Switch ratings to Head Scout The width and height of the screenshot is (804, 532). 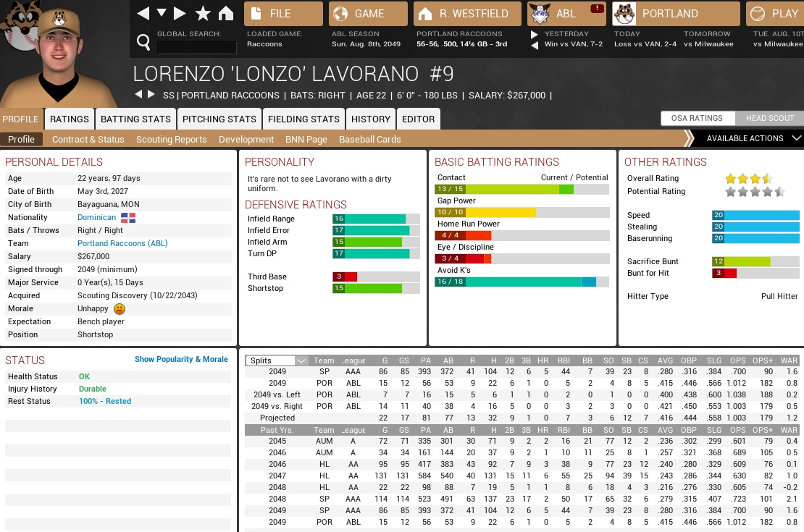769,118
